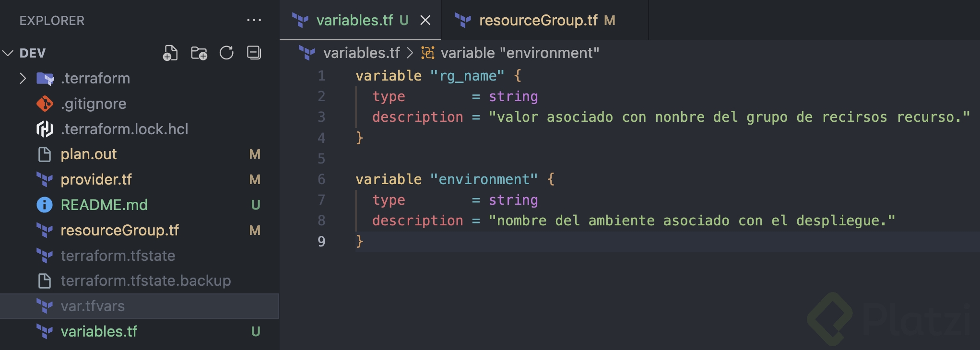Expand the .terraform folder
Viewport: 980px width, 350px height.
click(23, 78)
